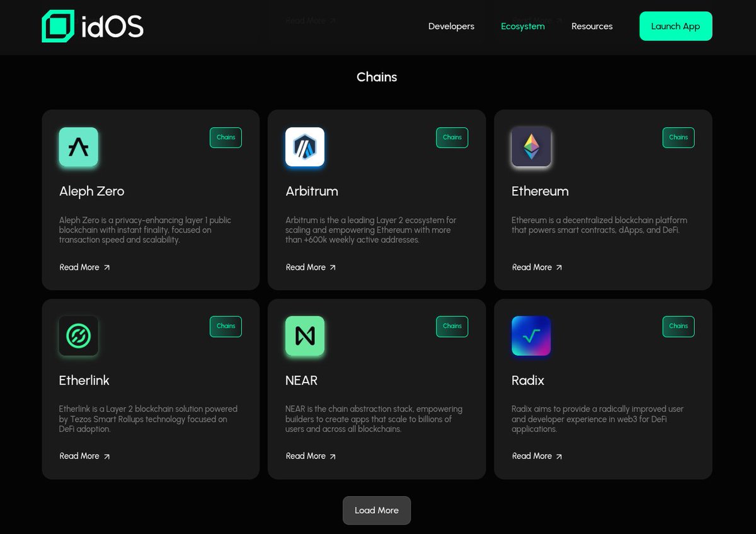Open the Ecosystem menu
Image resolution: width=756 pixels, height=534 pixels.
pos(523,26)
